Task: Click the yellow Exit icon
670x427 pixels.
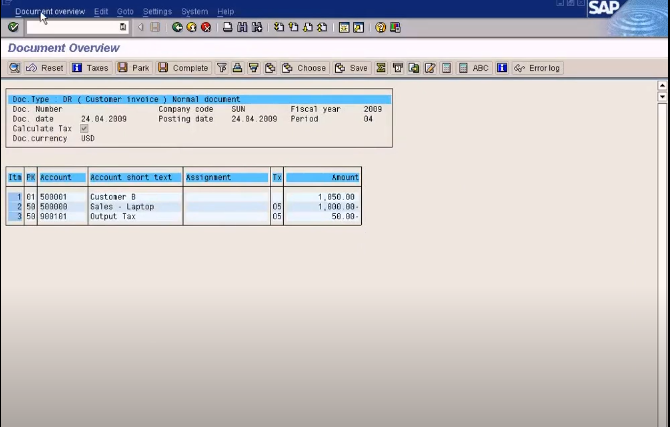Action: click(x=191, y=27)
